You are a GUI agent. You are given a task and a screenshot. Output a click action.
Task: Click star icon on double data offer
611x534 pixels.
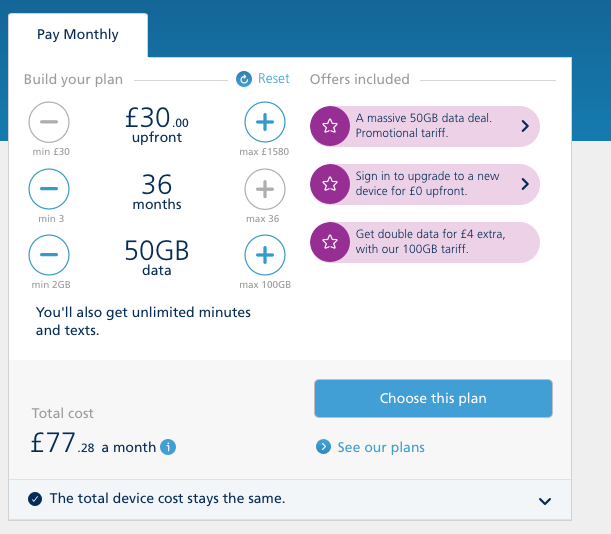[x=328, y=242]
